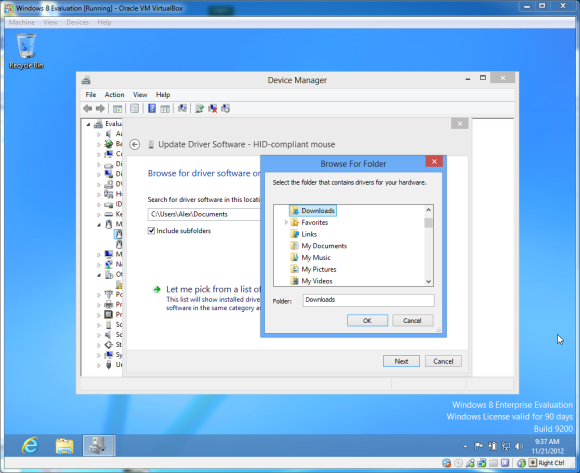Screen dimensions: 580x473
Task: Open the Help menu in Device Manager
Action: pos(163,95)
